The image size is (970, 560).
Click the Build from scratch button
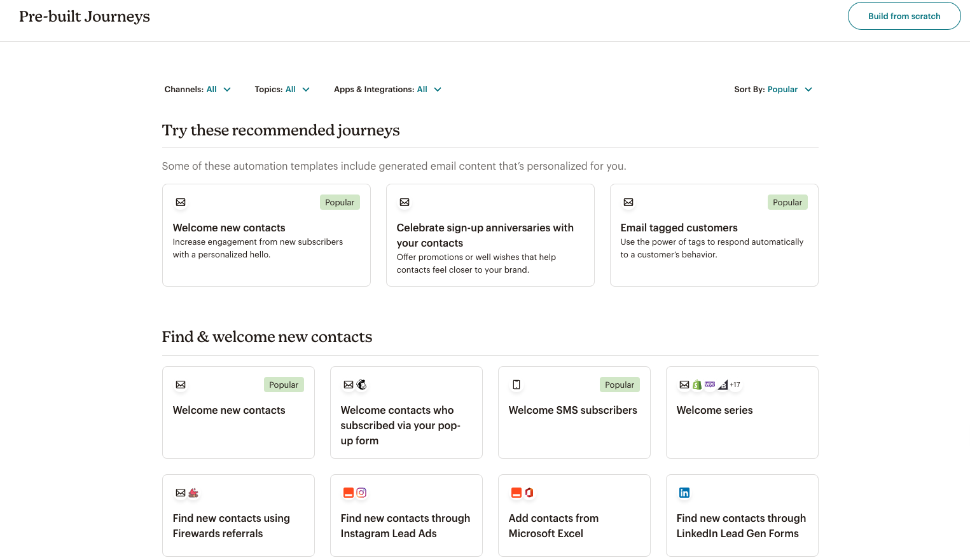[x=904, y=16]
